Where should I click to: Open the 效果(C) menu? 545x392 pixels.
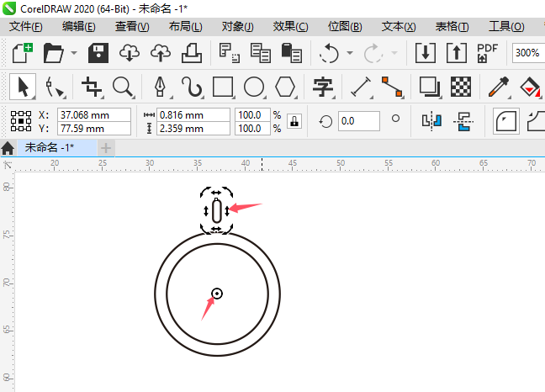pyautogui.click(x=290, y=27)
